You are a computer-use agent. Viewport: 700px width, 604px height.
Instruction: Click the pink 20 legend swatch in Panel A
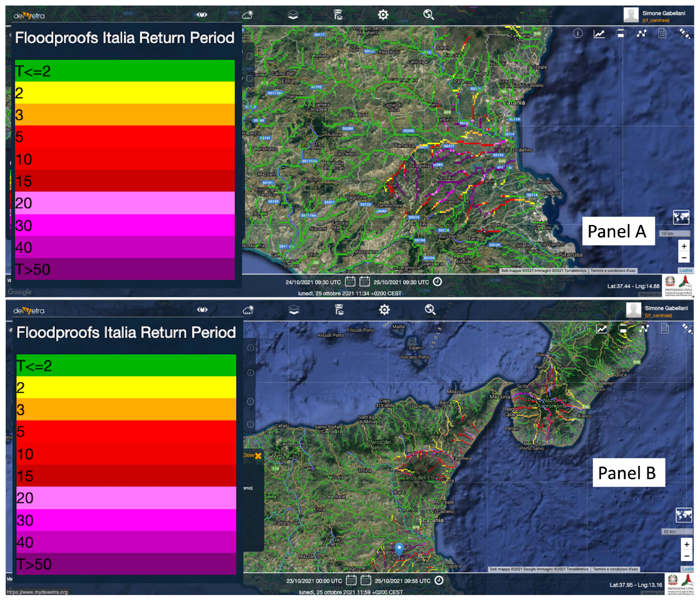click(x=125, y=203)
